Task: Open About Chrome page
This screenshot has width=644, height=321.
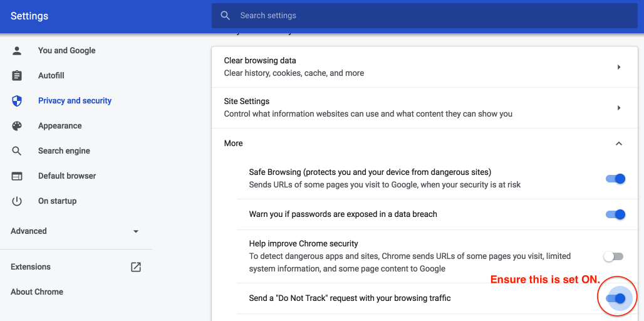Action: (x=37, y=292)
